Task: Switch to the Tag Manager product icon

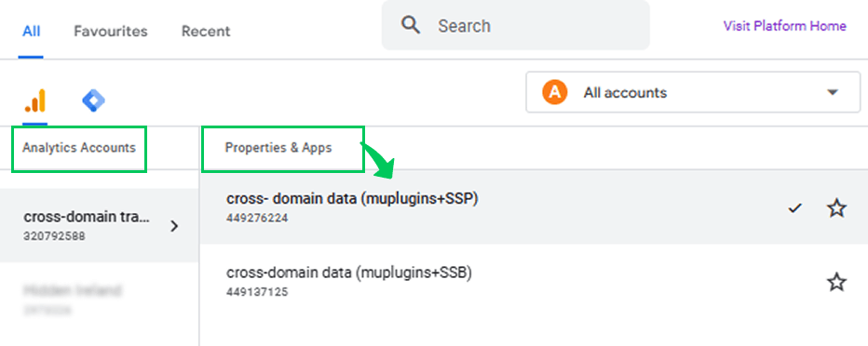Action: coord(93,101)
